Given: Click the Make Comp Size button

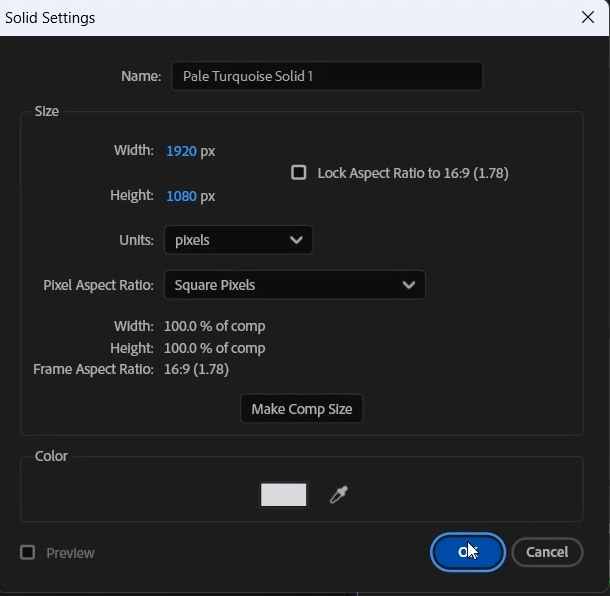Looking at the screenshot, I should pos(301,409).
